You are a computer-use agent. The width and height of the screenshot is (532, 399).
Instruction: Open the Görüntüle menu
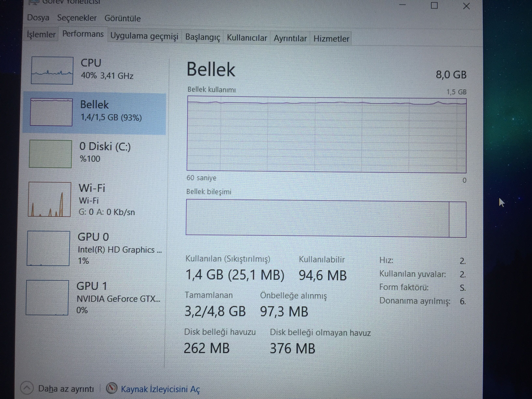pos(122,19)
